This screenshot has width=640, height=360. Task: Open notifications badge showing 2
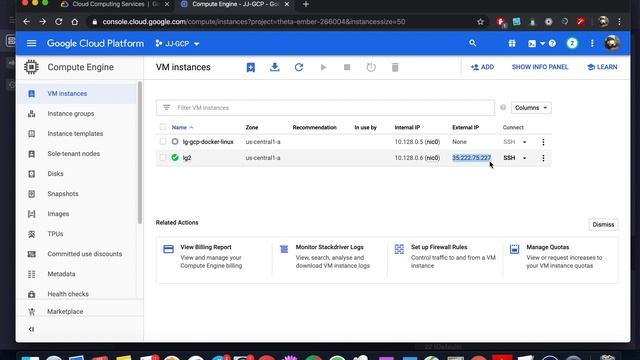pos(572,43)
